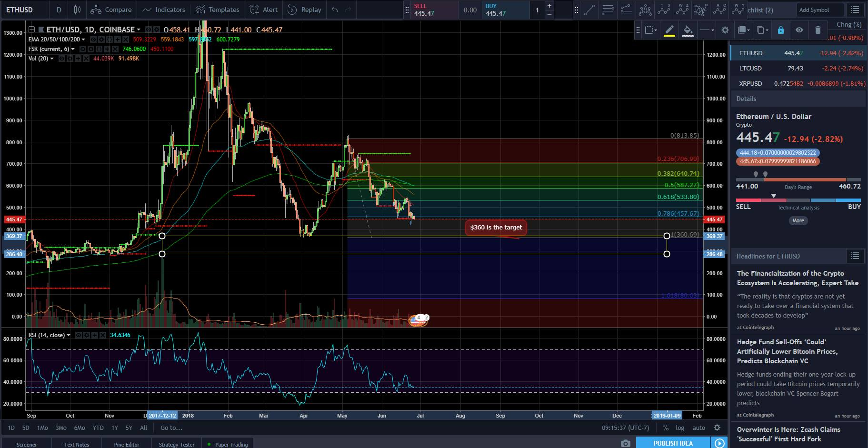Increase order quantity with the plus button
Viewport: 868px width, 448px height.
(549, 6)
